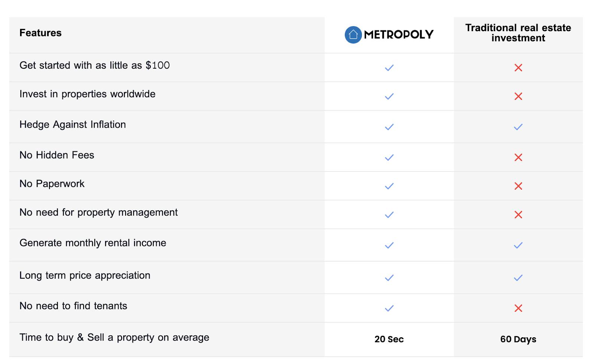Click Traditional real estate investment header
The width and height of the screenshot is (594, 364).
point(518,33)
